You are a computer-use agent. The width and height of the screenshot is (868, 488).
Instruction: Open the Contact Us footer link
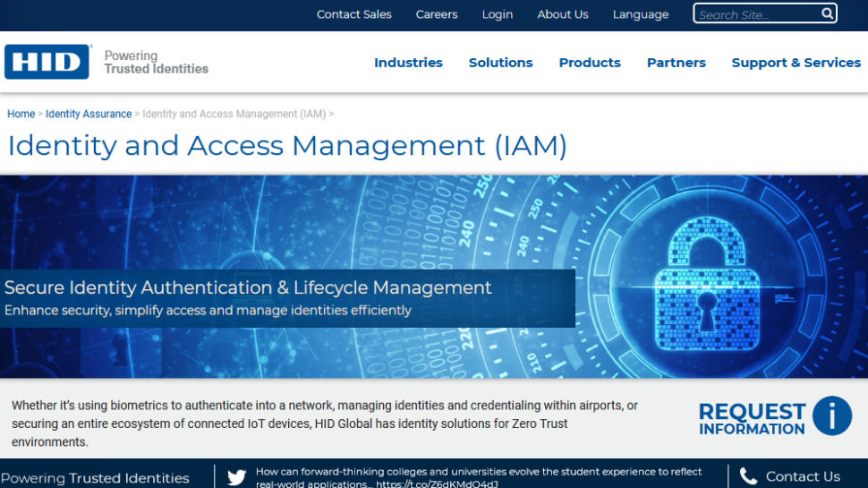[x=803, y=476]
